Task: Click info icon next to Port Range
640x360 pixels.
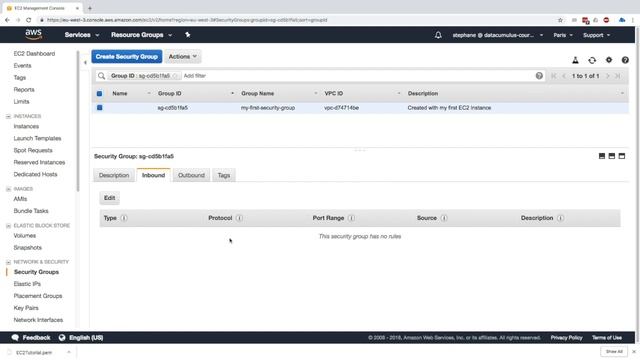Action: click(351, 218)
